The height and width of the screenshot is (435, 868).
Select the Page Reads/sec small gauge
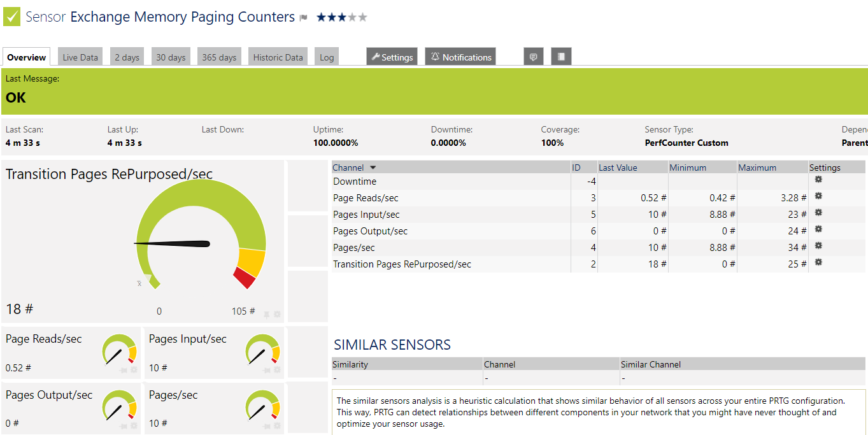coord(119,350)
